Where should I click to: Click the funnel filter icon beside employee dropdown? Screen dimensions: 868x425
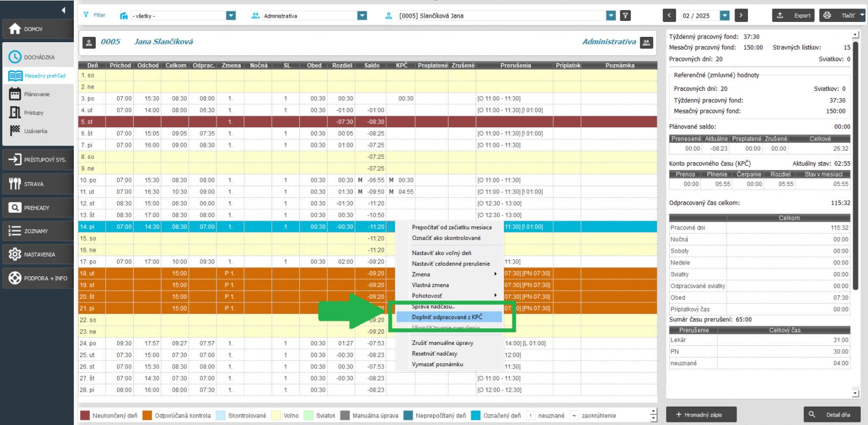tap(625, 16)
